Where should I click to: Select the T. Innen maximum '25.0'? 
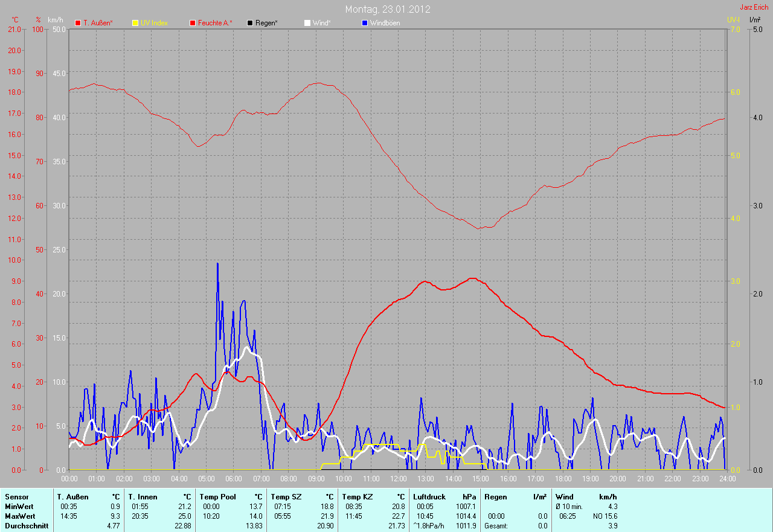pyautogui.click(x=184, y=516)
